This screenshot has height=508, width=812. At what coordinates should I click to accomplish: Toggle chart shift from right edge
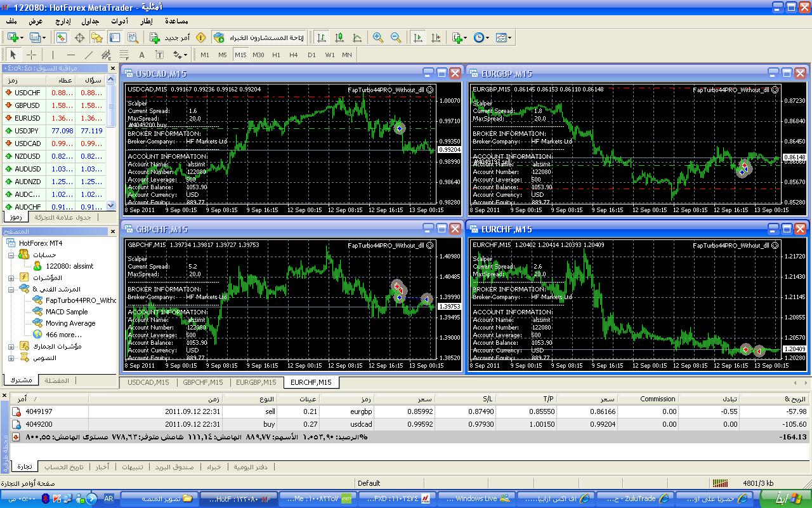[x=436, y=38]
